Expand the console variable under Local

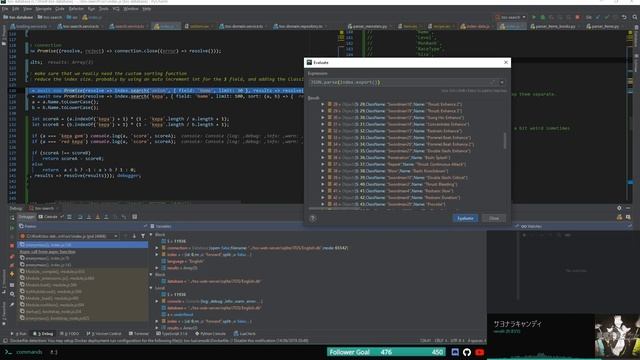click(x=157, y=301)
